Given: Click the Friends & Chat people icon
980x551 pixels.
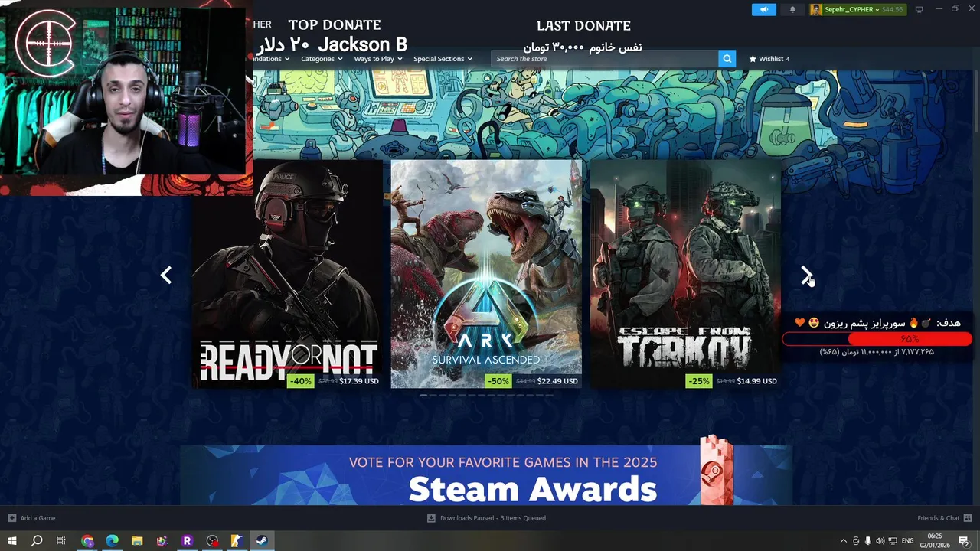Looking at the screenshot, I should tap(968, 518).
